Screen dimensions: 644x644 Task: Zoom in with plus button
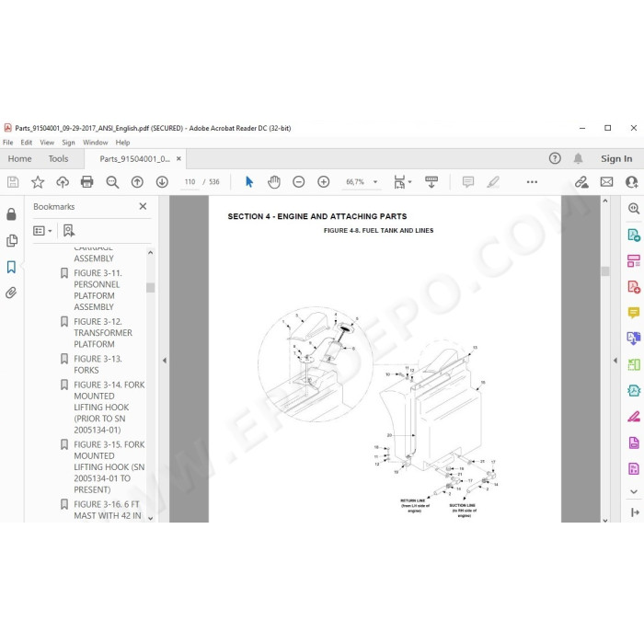pos(324,182)
